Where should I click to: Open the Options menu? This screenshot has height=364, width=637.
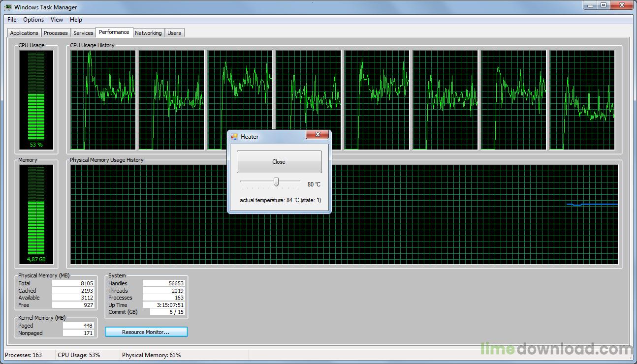point(33,20)
